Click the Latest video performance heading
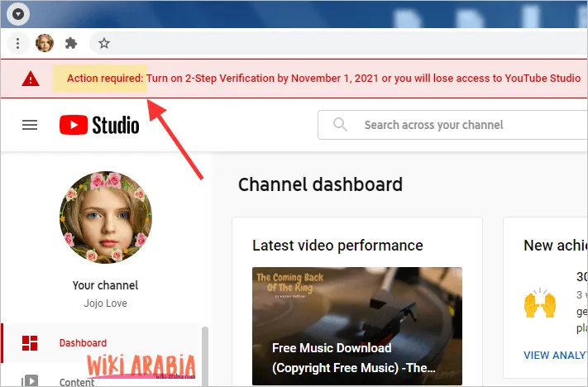This screenshot has width=588, height=387. pyautogui.click(x=337, y=246)
